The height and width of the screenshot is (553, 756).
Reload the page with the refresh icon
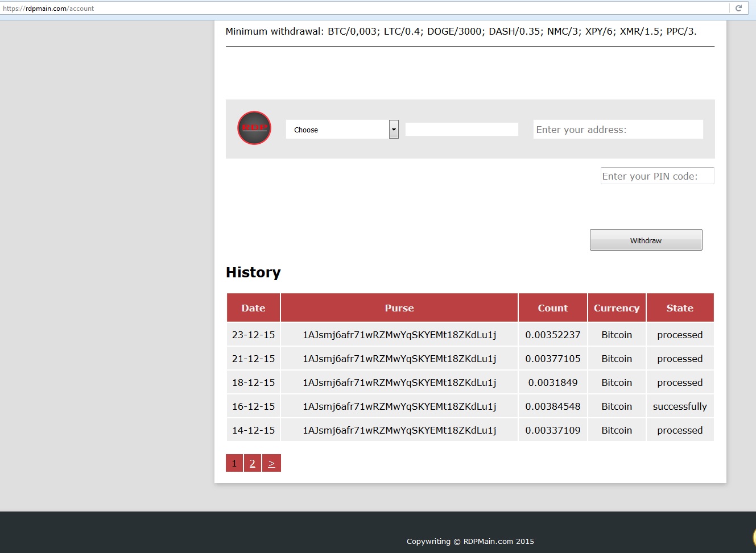[x=738, y=8]
